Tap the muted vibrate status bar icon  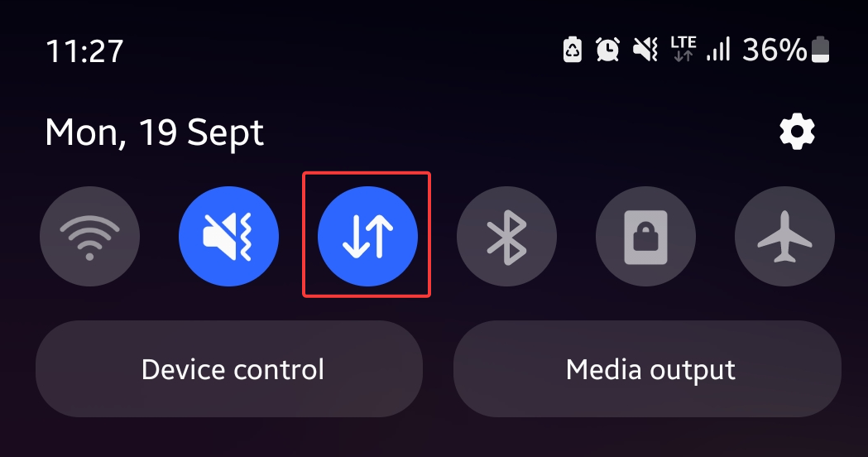645,50
